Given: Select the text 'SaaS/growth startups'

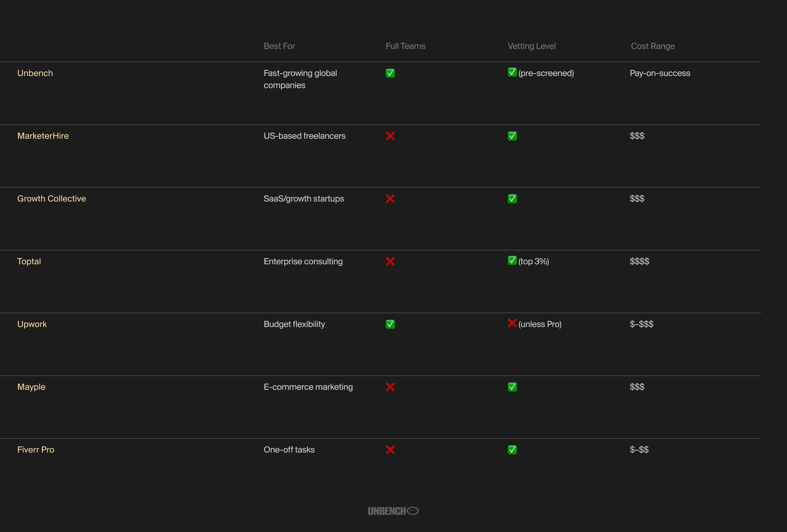Looking at the screenshot, I should [303, 199].
